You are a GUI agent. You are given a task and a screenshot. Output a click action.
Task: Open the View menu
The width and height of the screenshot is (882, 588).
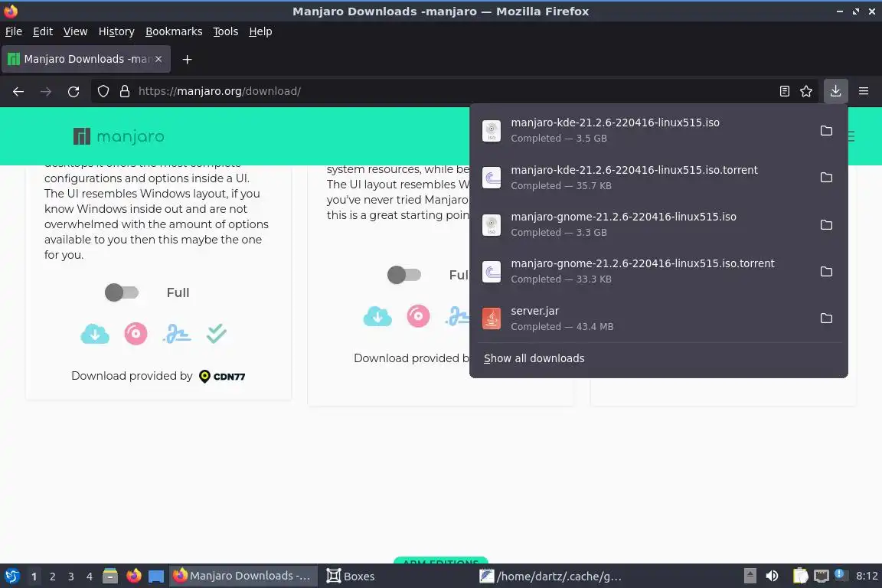coord(75,31)
